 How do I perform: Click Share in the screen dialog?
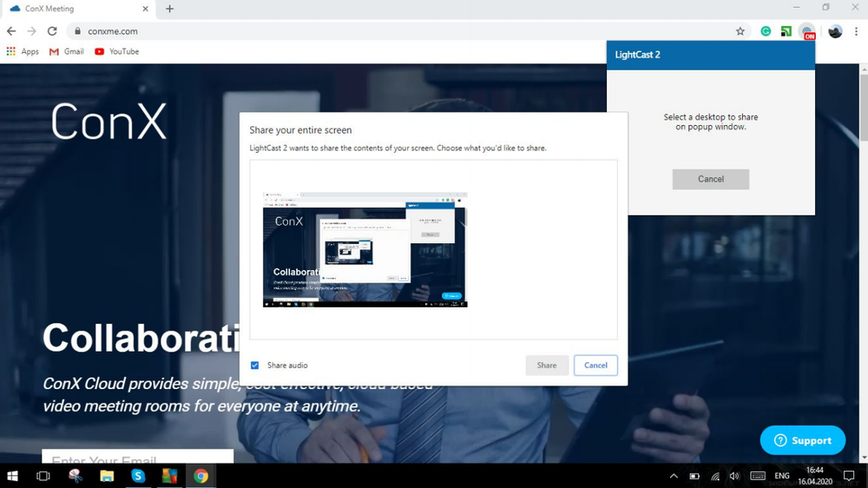546,365
